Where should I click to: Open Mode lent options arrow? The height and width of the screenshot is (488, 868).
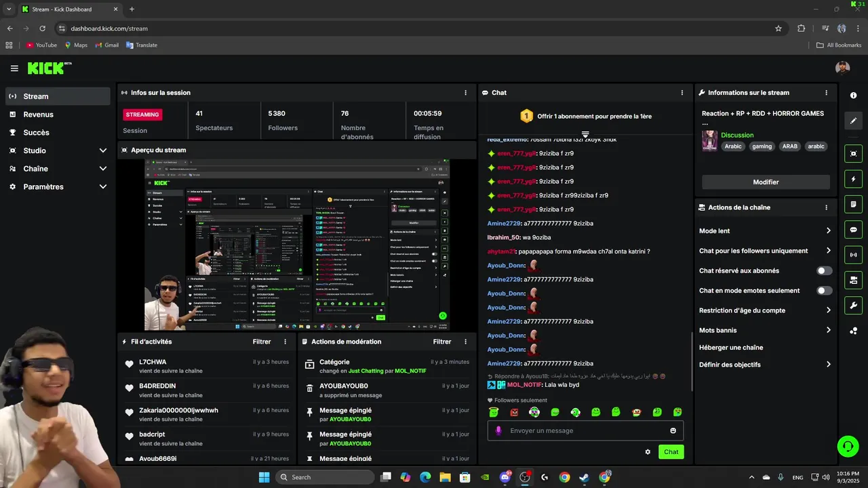click(x=828, y=231)
